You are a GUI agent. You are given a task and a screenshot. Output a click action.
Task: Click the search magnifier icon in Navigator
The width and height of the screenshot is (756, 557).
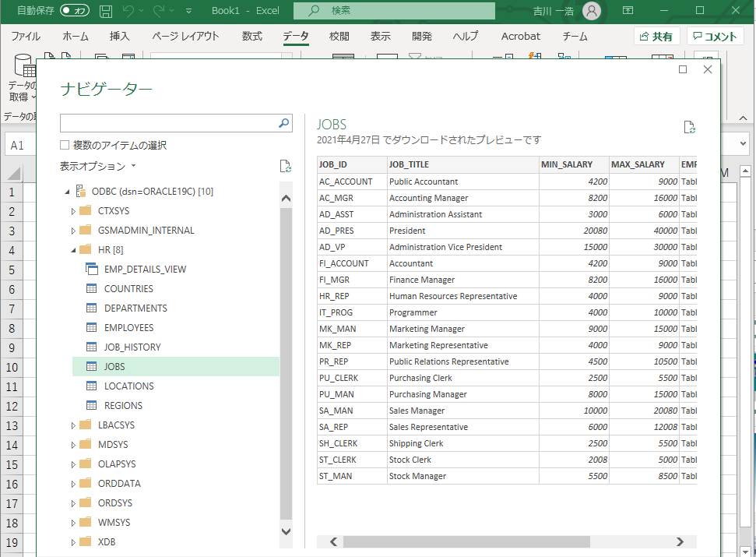click(284, 123)
